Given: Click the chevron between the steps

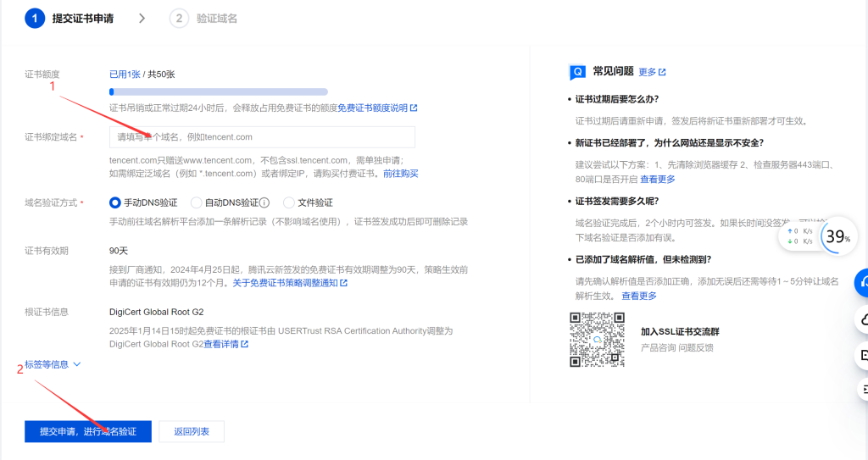Looking at the screenshot, I should coord(142,18).
